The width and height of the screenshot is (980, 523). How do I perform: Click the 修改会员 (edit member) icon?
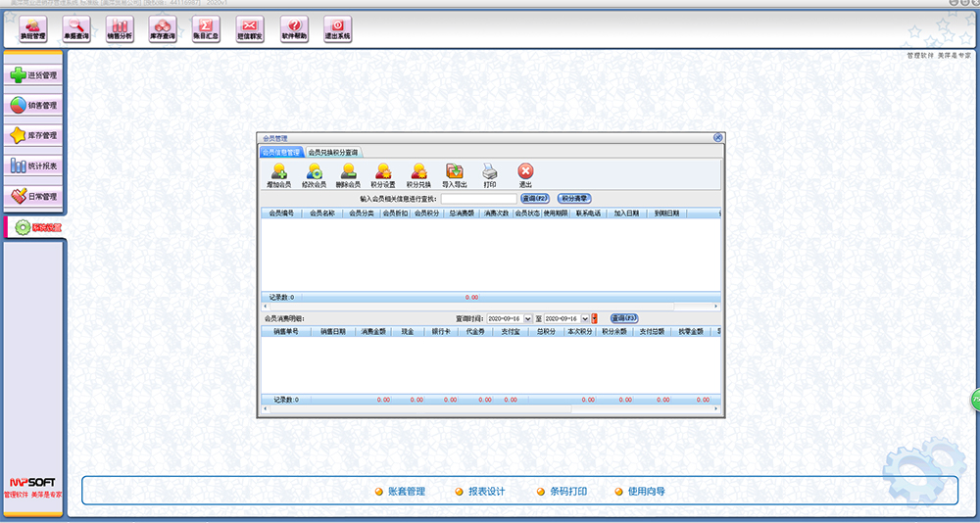click(314, 174)
